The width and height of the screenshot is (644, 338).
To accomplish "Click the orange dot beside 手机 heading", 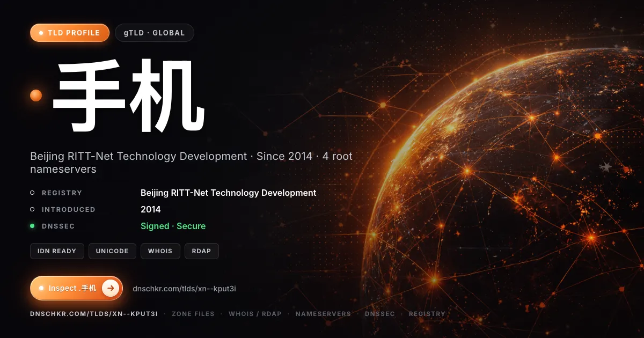I will (36, 95).
